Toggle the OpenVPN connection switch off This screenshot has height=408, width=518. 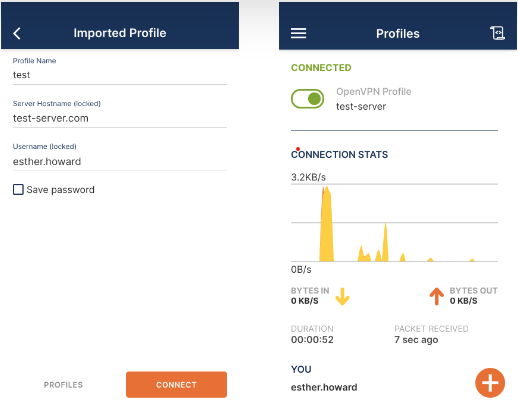(x=307, y=99)
